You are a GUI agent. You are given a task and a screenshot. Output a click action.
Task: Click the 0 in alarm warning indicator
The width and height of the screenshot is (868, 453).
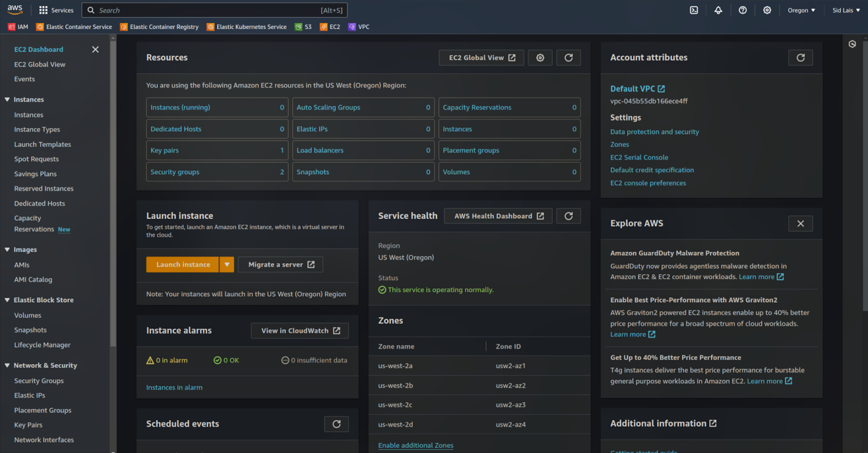pos(167,360)
